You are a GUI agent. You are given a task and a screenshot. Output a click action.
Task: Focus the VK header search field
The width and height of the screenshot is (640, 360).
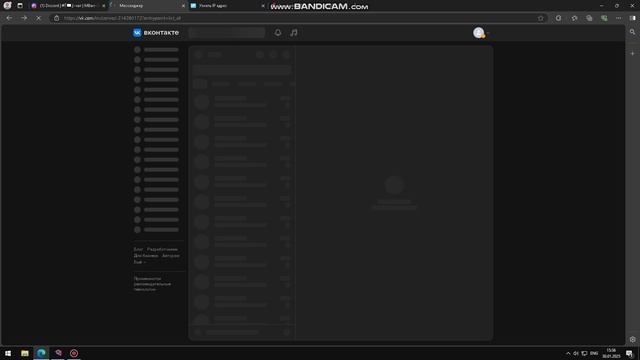pyautogui.click(x=227, y=33)
